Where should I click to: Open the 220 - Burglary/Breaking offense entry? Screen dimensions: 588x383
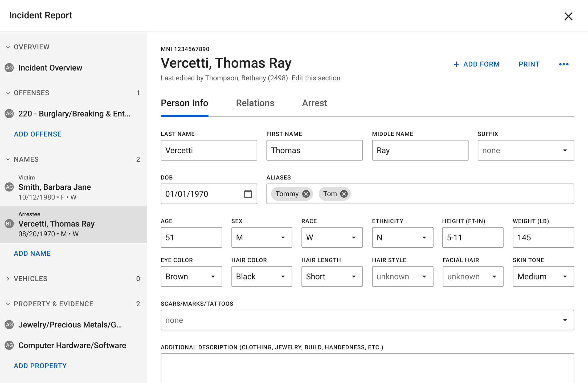pos(73,114)
